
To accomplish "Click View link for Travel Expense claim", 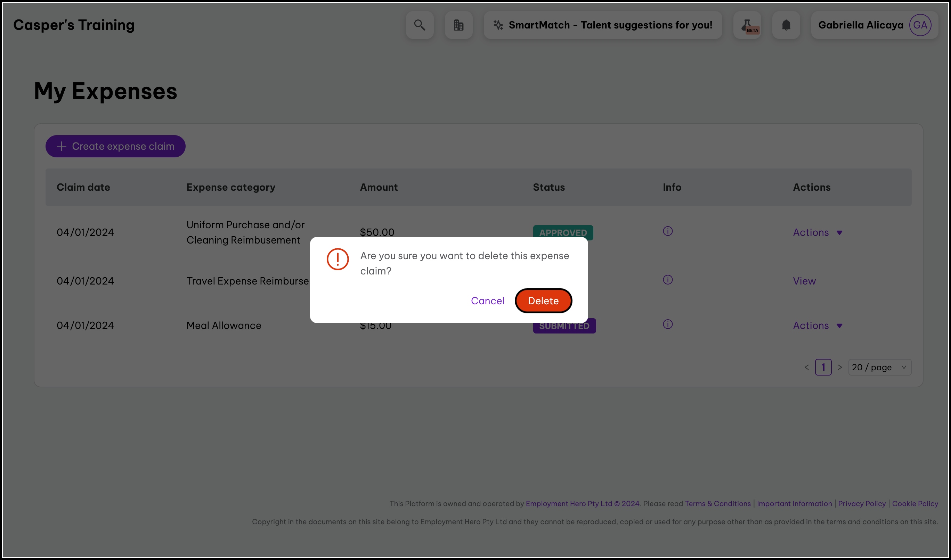I will (x=804, y=281).
